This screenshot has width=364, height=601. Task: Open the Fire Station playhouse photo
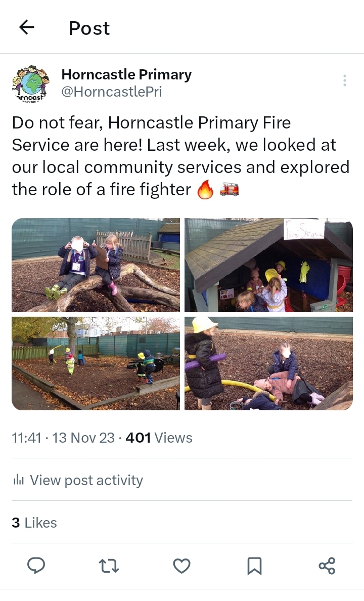click(268, 265)
